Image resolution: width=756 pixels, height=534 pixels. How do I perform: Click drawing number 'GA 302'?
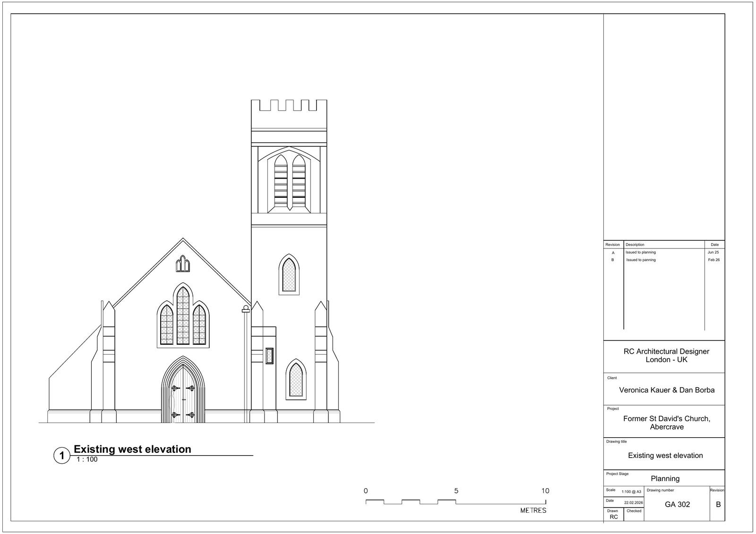click(677, 504)
